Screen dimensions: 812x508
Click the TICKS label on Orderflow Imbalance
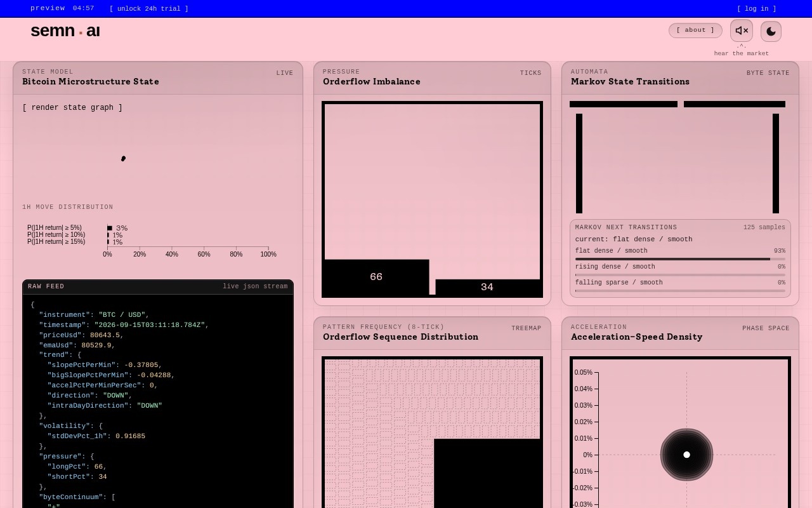(531, 73)
